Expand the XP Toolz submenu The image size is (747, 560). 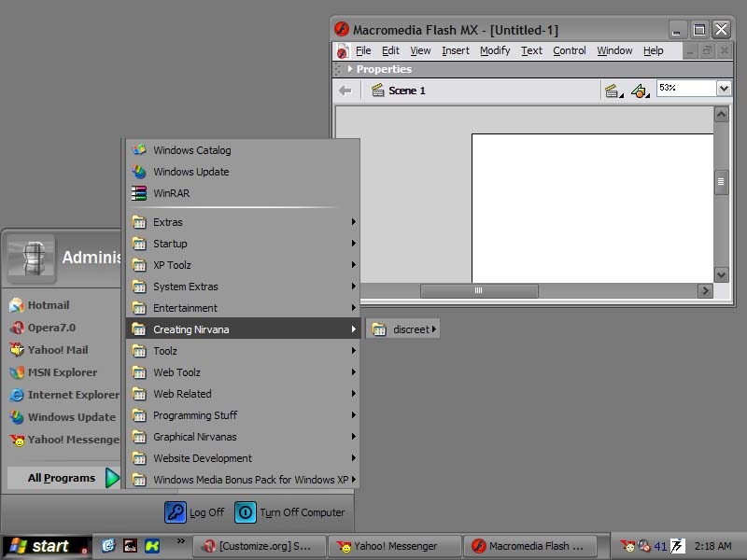[243, 265]
